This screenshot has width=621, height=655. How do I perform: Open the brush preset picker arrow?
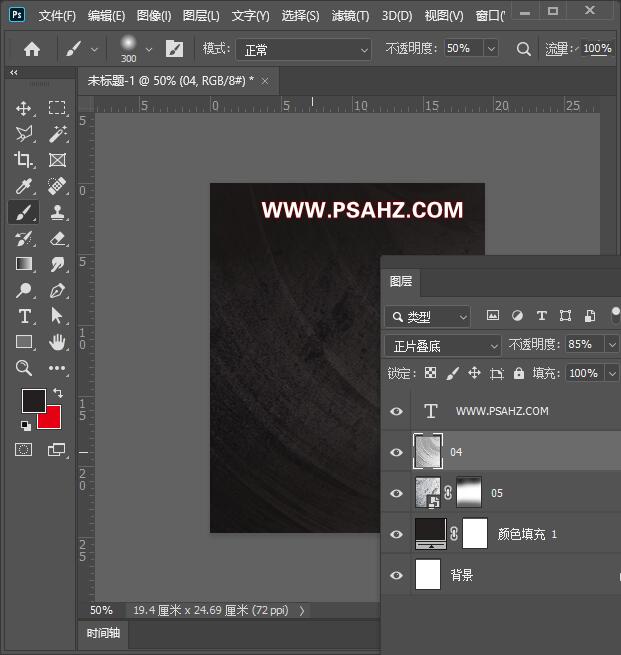[x=149, y=50]
